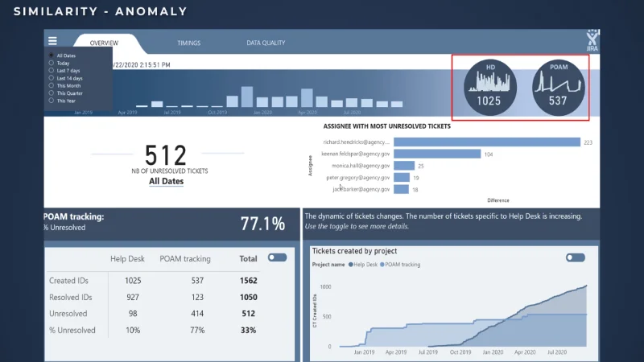Click the POAM tracking: heading label
This screenshot has height=362, width=644.
(x=73, y=216)
